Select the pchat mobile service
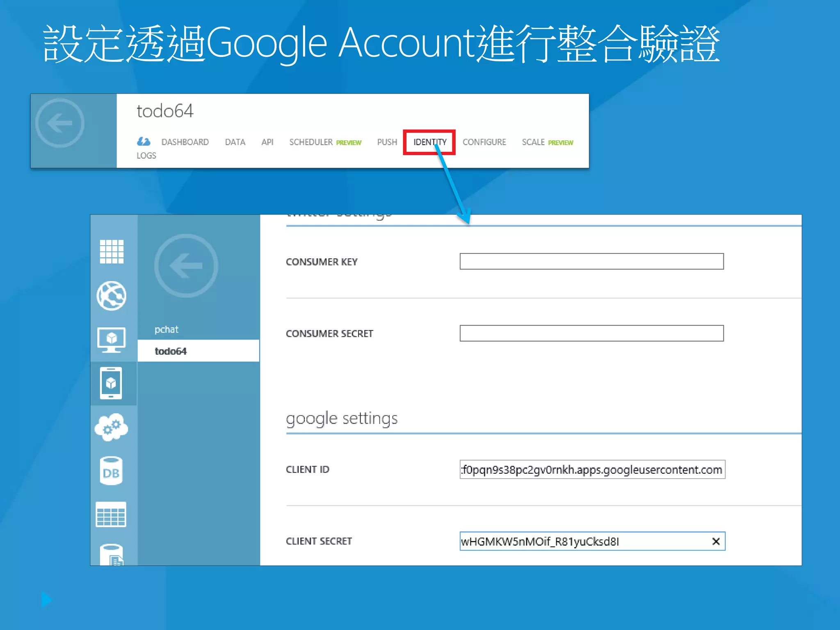 (x=167, y=330)
